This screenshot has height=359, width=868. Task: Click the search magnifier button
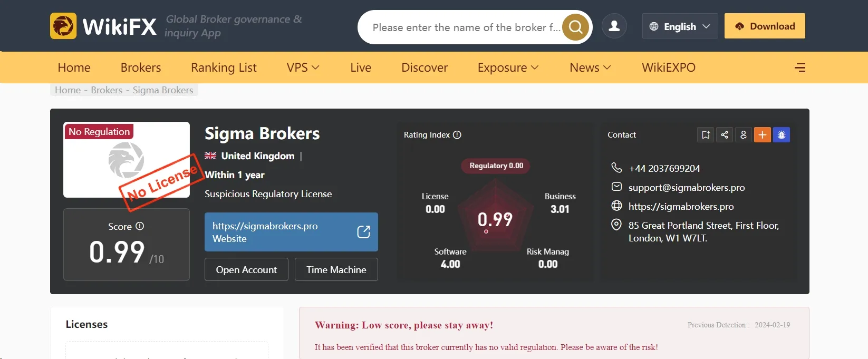576,27
